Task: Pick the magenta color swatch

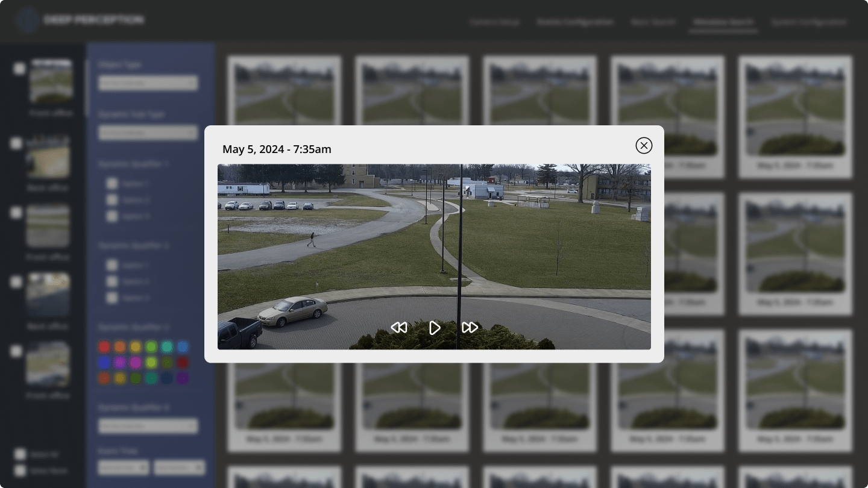Action: point(136,362)
